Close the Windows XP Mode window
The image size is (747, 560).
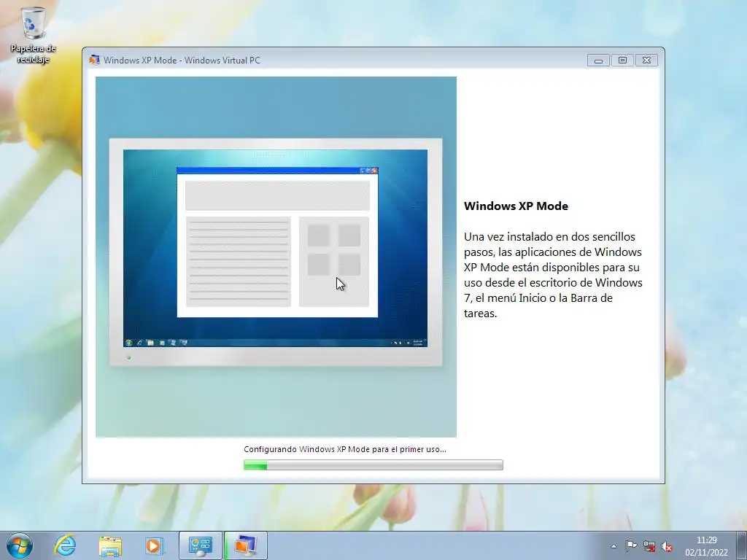point(646,60)
